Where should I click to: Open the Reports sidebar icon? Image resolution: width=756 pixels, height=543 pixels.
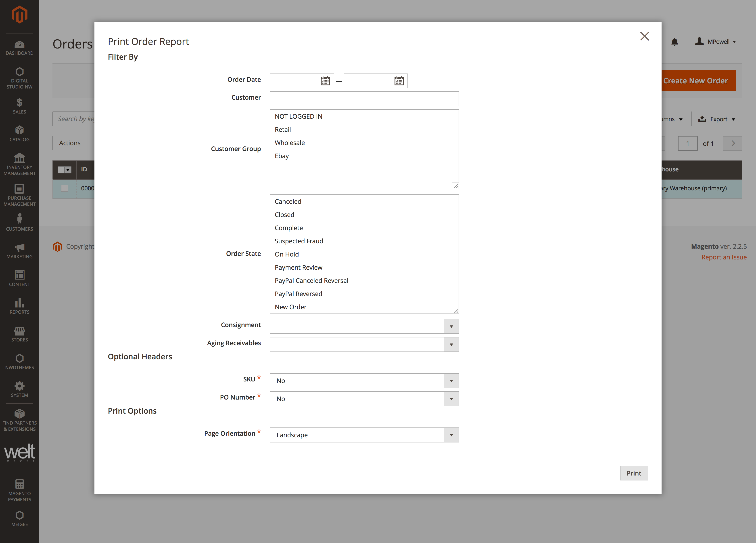click(19, 306)
